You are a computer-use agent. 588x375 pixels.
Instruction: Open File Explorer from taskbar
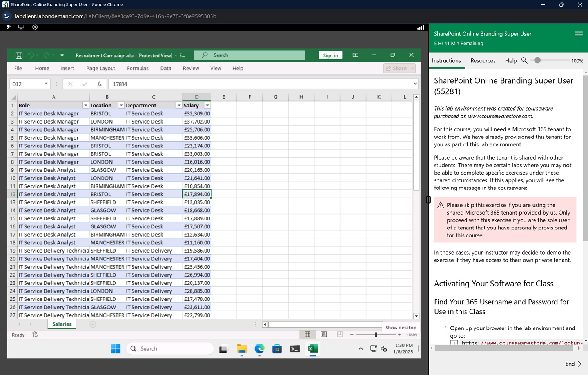point(241,349)
